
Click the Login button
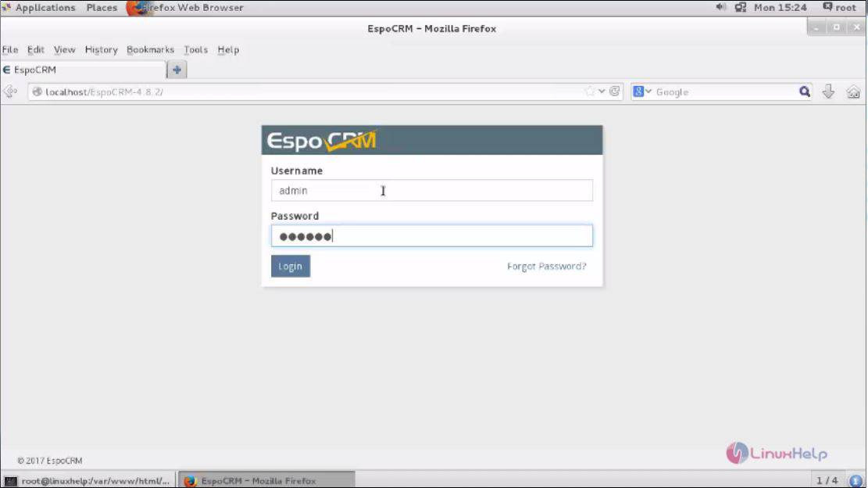(290, 267)
